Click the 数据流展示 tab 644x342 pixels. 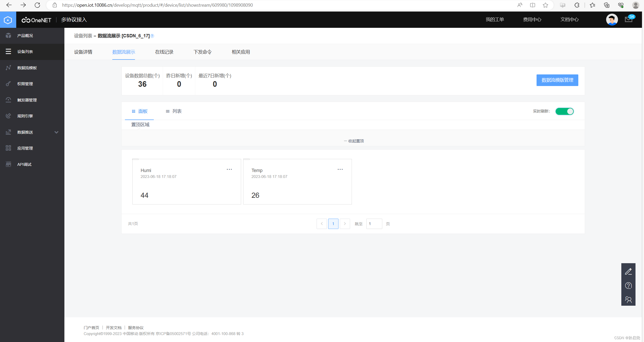pos(123,52)
